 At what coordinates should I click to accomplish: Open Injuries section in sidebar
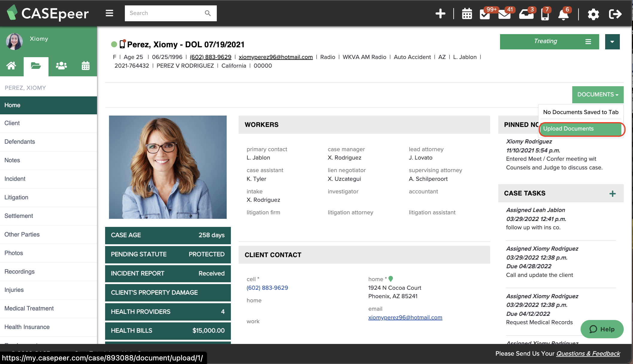pyautogui.click(x=49, y=290)
